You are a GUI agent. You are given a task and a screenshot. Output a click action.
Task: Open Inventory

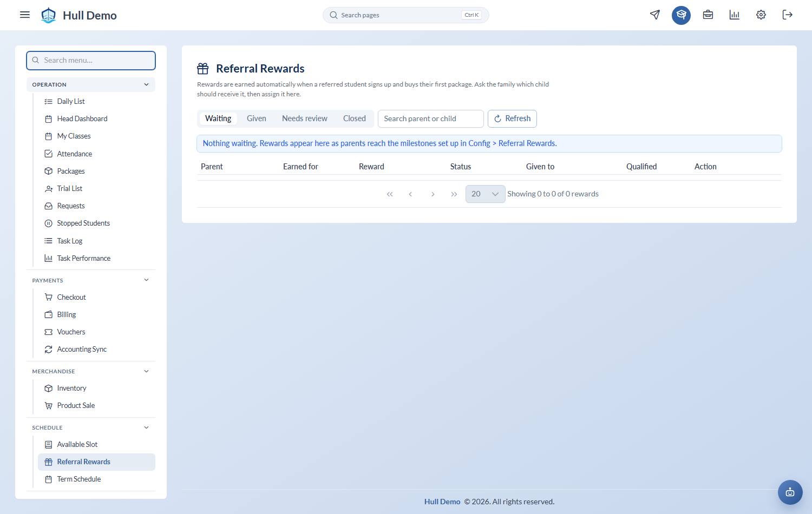96,388
